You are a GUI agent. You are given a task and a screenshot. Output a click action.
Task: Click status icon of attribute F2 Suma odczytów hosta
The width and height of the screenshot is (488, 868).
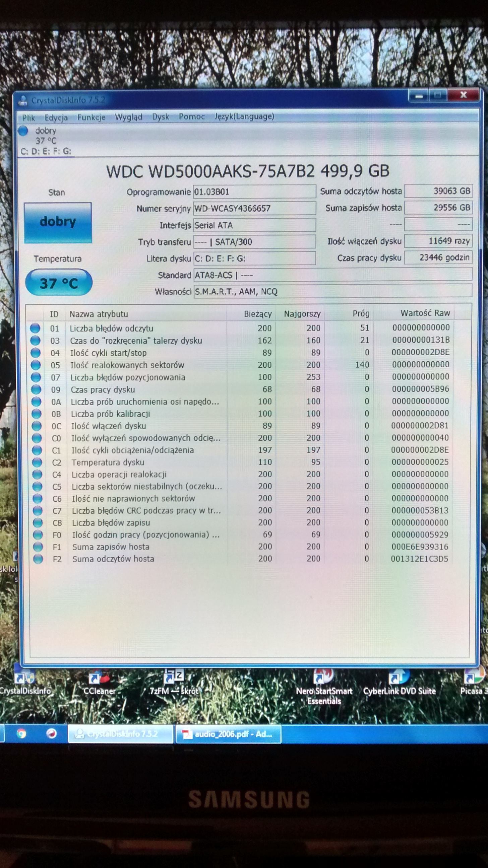38,559
